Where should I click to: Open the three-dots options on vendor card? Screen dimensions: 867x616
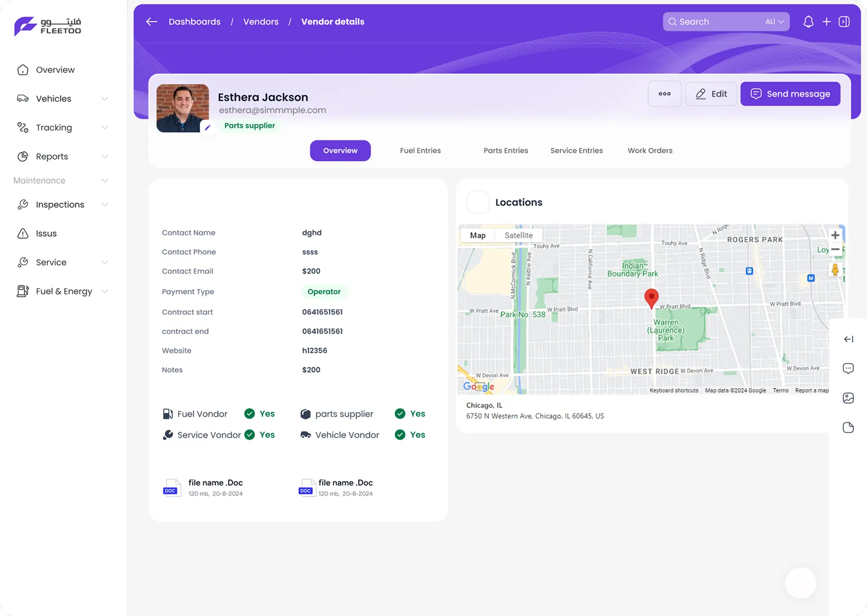(664, 94)
